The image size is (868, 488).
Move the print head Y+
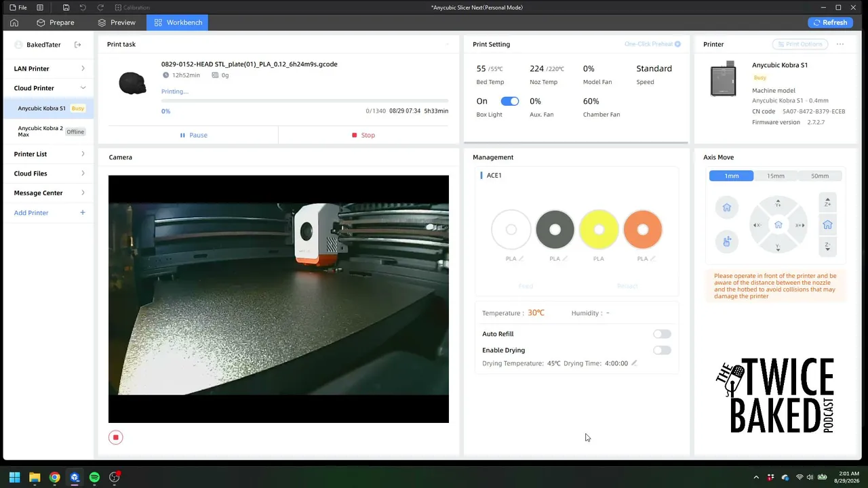[x=778, y=203]
